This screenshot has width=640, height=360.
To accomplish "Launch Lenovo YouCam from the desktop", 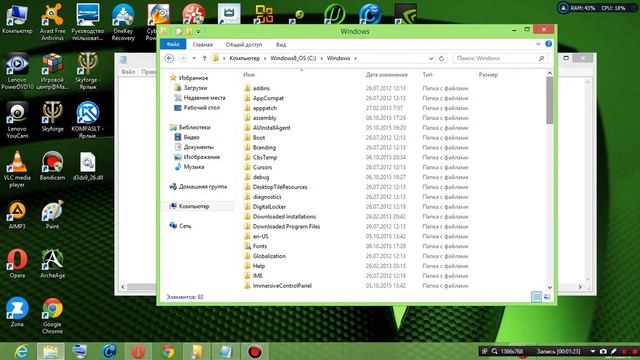I will [x=17, y=120].
